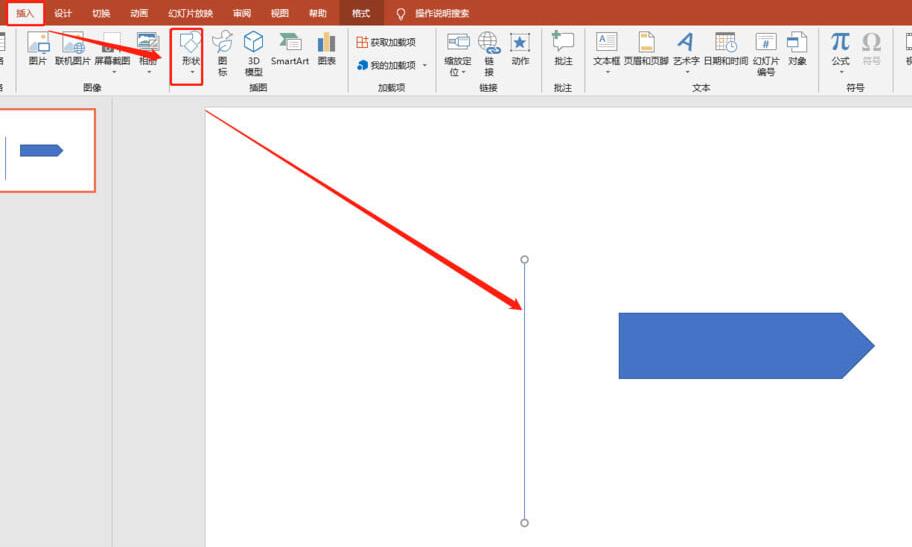
Task: Open the 我的加载项 dropdown arrow
Action: 424,65
